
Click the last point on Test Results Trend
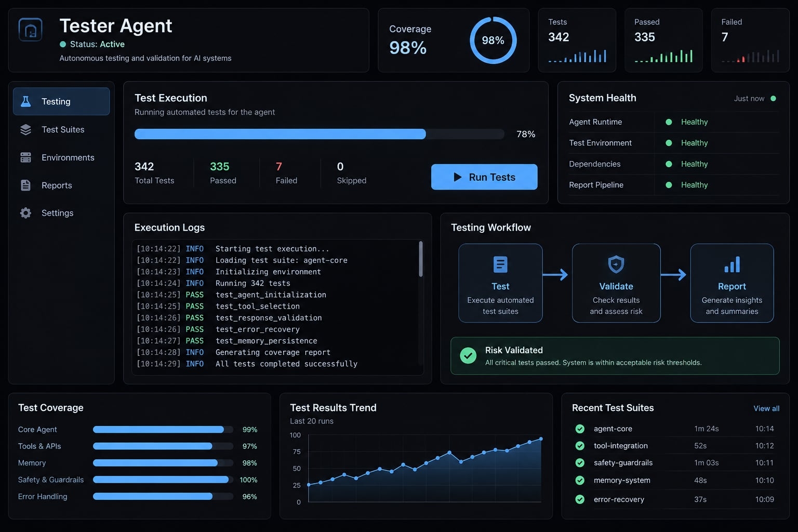[541, 439]
